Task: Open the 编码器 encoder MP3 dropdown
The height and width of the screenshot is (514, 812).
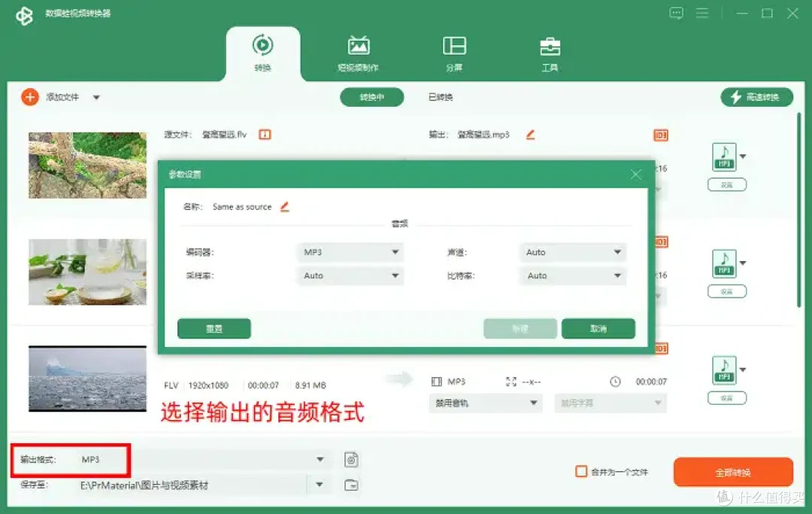Action: tap(350, 252)
